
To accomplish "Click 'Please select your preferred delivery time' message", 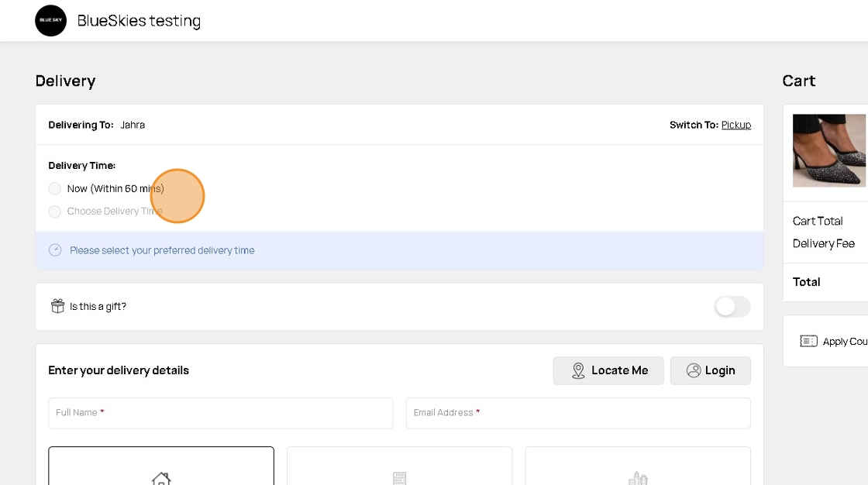I will [162, 250].
